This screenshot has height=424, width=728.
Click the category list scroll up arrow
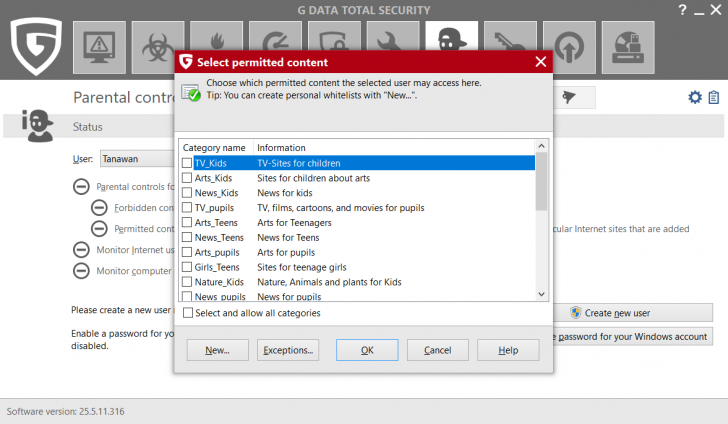[x=541, y=146]
